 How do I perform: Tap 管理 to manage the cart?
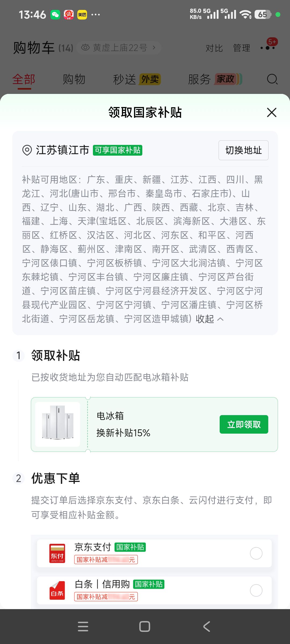242,48
